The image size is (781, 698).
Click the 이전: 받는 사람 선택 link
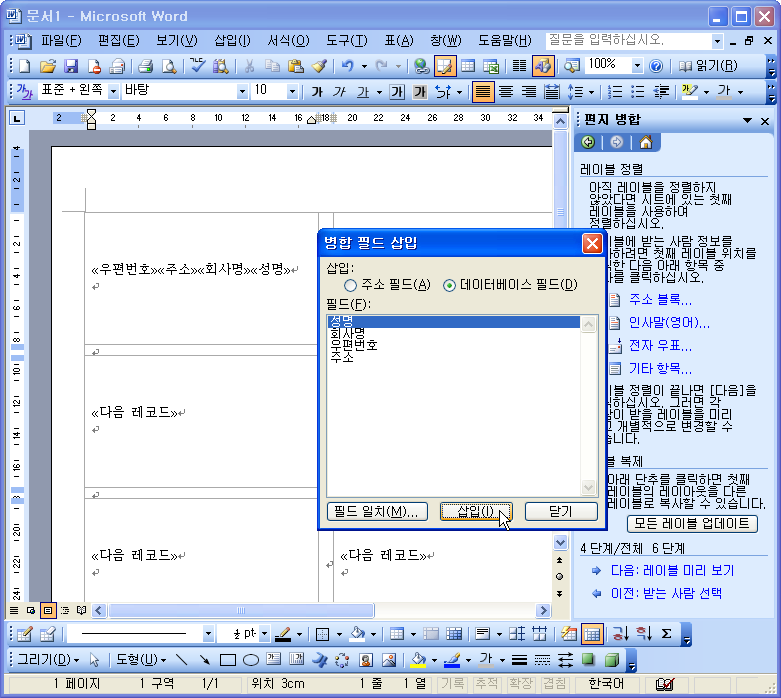(x=666, y=593)
